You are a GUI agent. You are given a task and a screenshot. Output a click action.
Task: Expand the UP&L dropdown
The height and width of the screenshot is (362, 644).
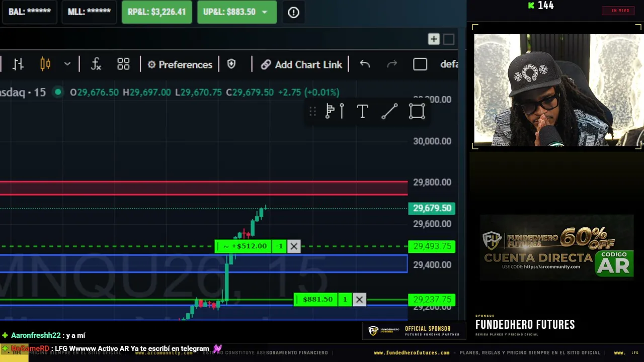(x=265, y=12)
